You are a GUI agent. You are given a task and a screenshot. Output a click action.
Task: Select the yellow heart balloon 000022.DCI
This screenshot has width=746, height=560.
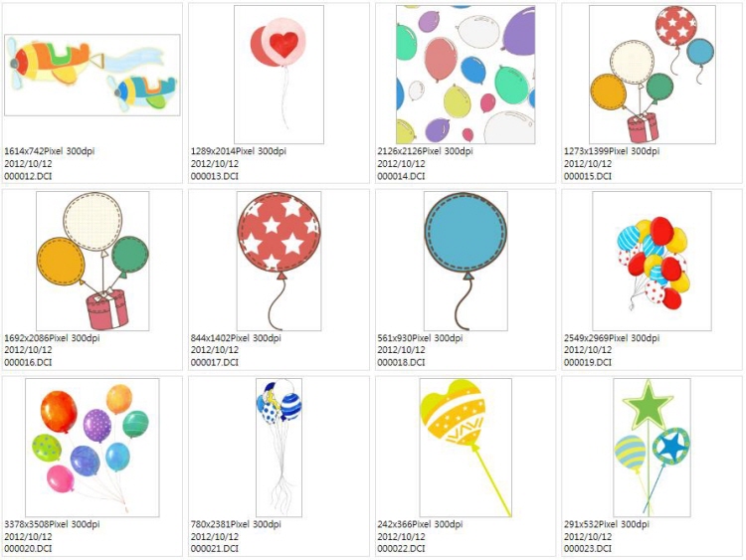click(466, 448)
